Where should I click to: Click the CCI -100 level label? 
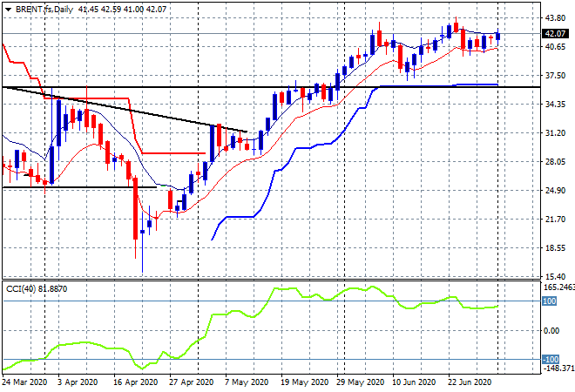click(x=551, y=360)
